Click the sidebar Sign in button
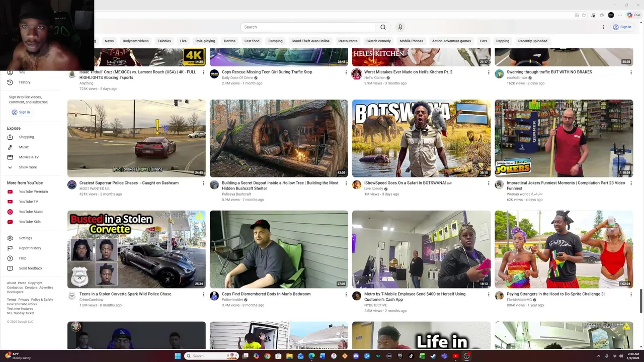This screenshot has width=644, height=362. [21, 112]
